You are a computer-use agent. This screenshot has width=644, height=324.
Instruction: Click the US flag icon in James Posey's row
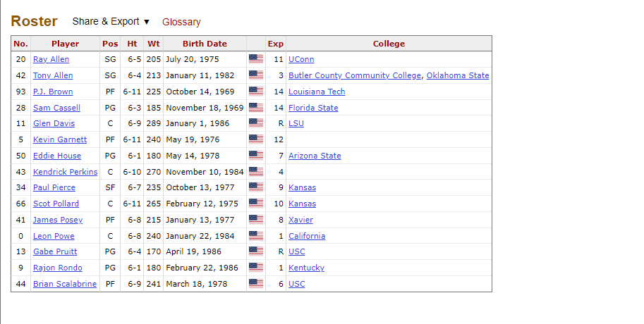click(256, 220)
